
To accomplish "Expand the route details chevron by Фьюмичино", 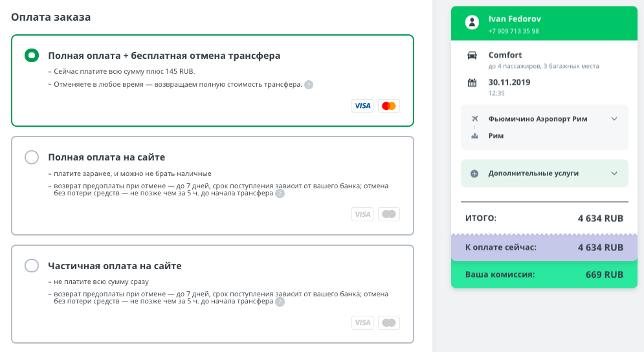I will (x=614, y=119).
